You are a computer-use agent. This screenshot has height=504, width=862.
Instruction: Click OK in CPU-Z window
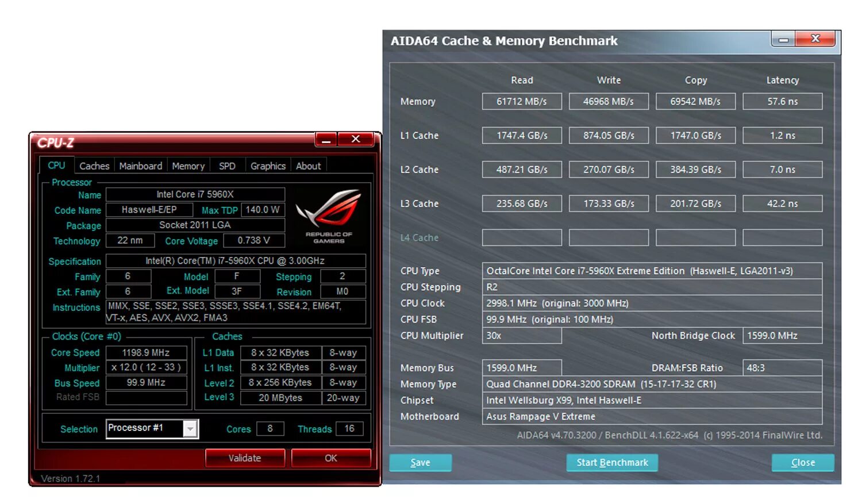331,458
